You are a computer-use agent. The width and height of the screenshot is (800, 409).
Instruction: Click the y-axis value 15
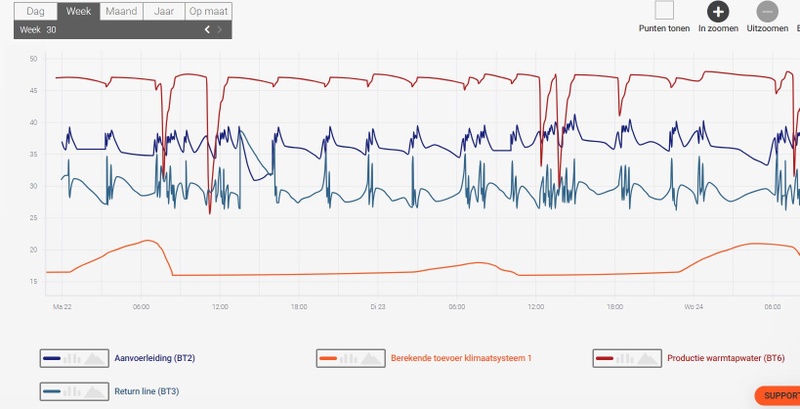click(x=34, y=282)
